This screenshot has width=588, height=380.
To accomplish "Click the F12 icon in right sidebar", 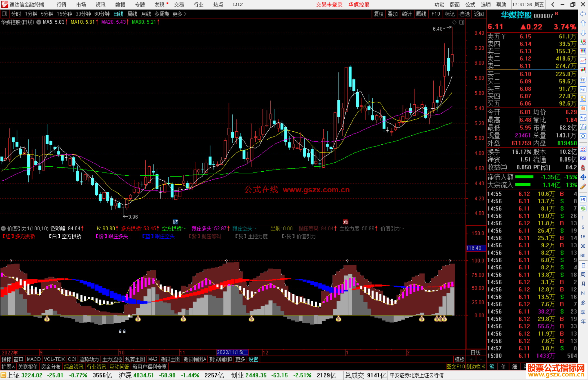I will 583,118.
